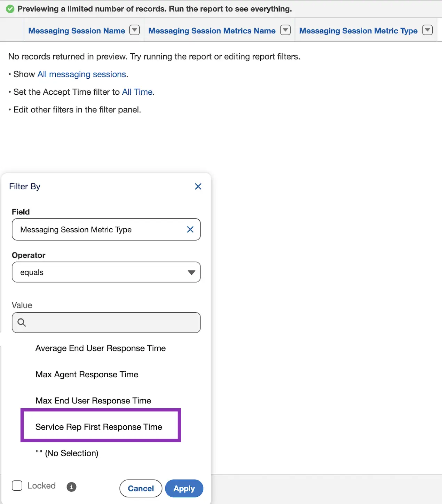Open Messaging Session Name column menu
This screenshot has width=442, height=504.
pos(134,30)
